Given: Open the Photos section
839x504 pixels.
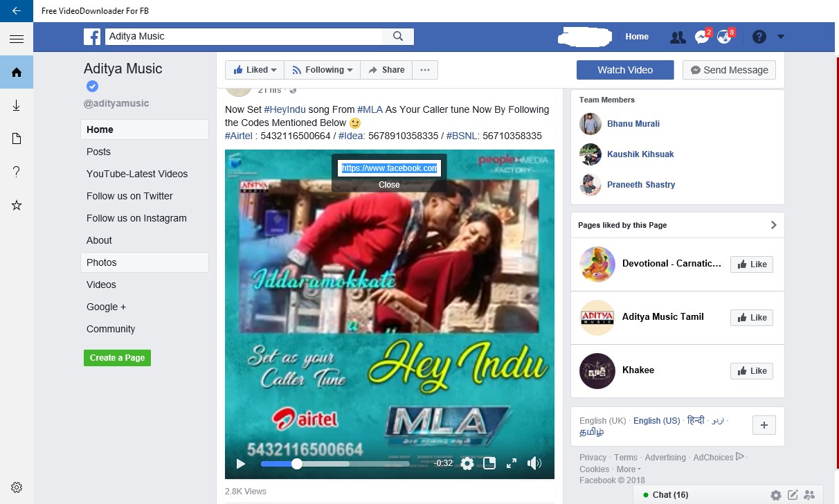Looking at the screenshot, I should [144, 262].
